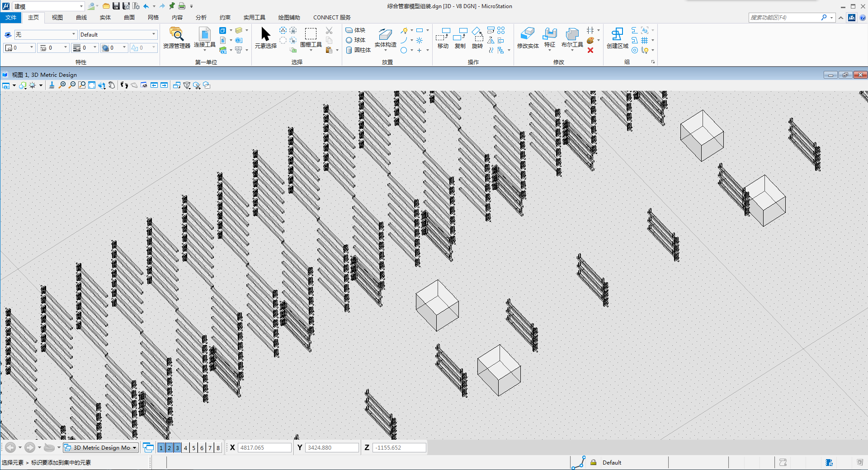Screen dimensions: 868x470
Task: Toggle view 2 button
Action: [169, 447]
